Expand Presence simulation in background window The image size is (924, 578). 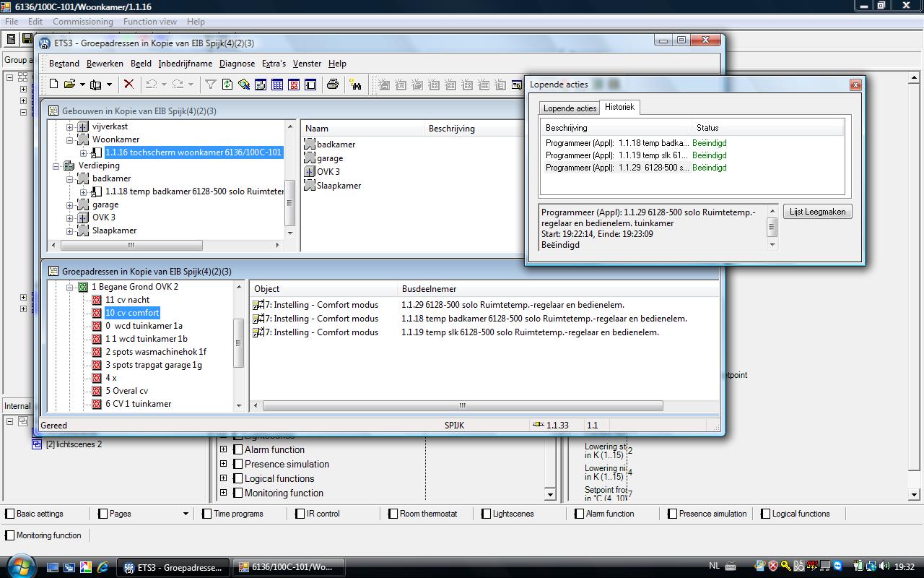[223, 464]
